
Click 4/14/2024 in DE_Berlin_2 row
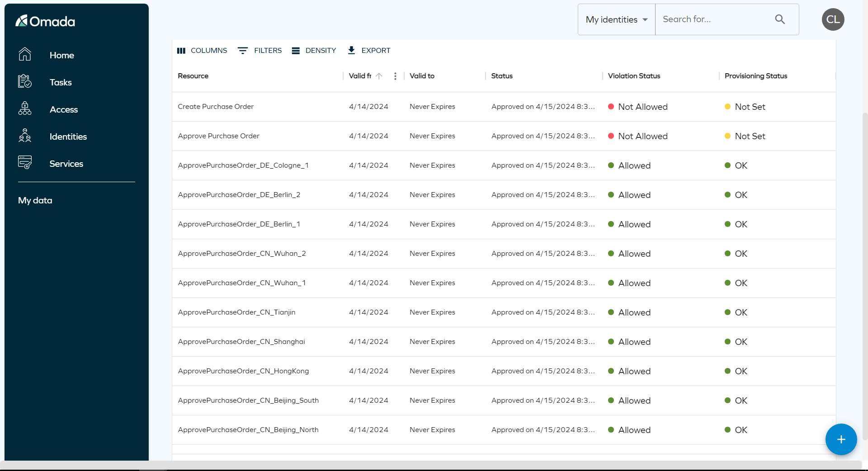pyautogui.click(x=368, y=195)
